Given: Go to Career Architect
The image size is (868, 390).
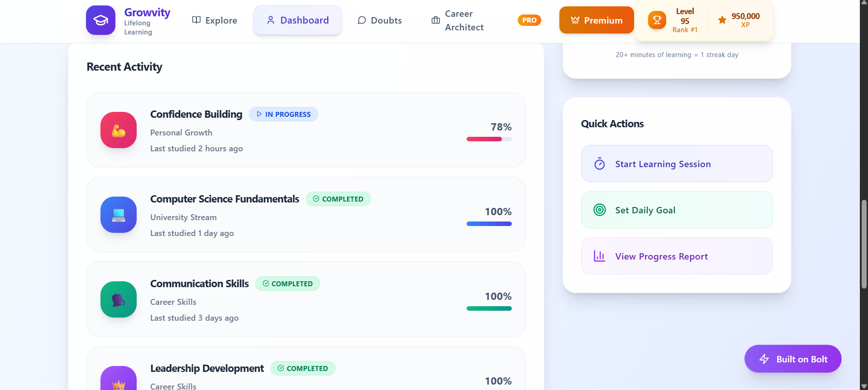Looking at the screenshot, I should point(458,20).
